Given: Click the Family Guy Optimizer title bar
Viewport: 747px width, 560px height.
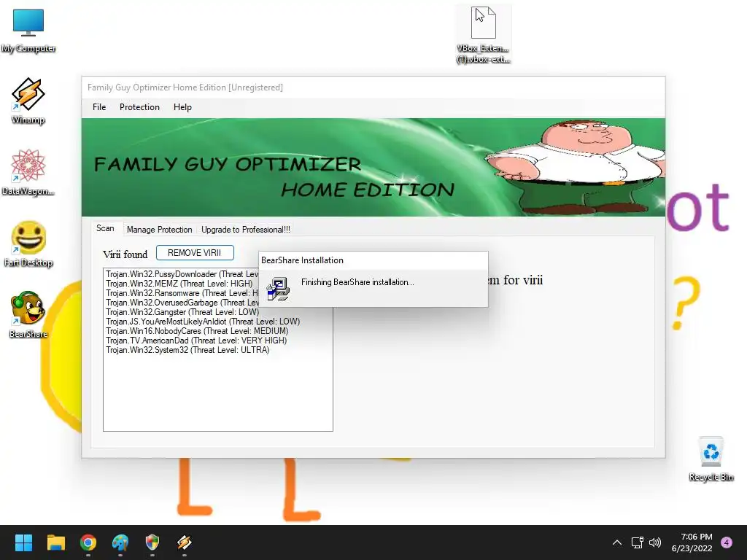Looking at the screenshot, I should tap(373, 87).
